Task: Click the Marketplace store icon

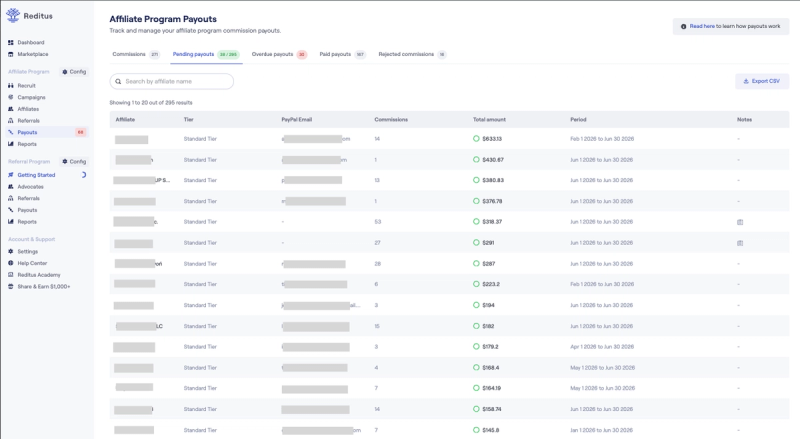Action: tap(11, 54)
